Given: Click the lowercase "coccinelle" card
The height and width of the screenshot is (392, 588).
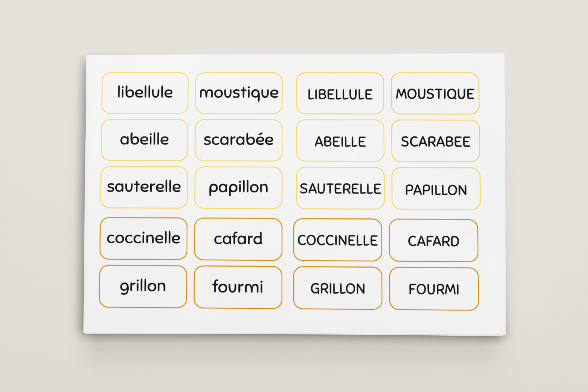Looking at the screenshot, I should 143,239.
